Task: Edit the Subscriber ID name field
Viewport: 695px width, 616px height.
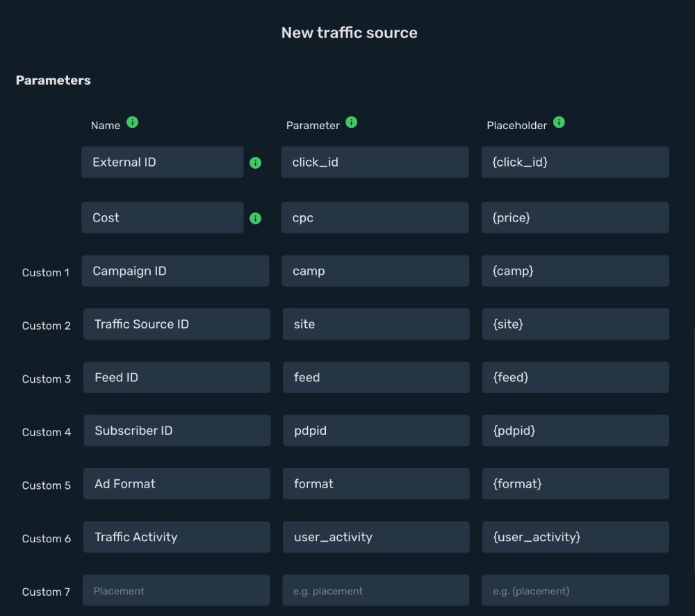Action: coord(177,431)
